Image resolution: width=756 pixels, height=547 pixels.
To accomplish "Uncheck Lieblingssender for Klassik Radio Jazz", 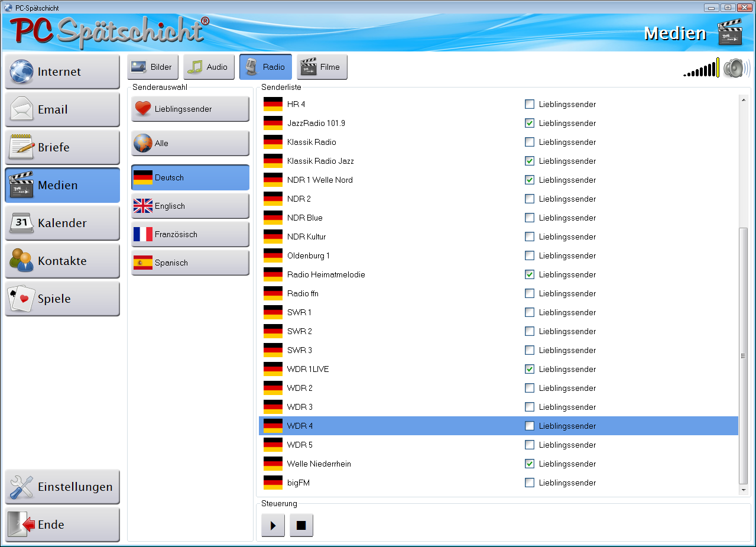I will [530, 161].
